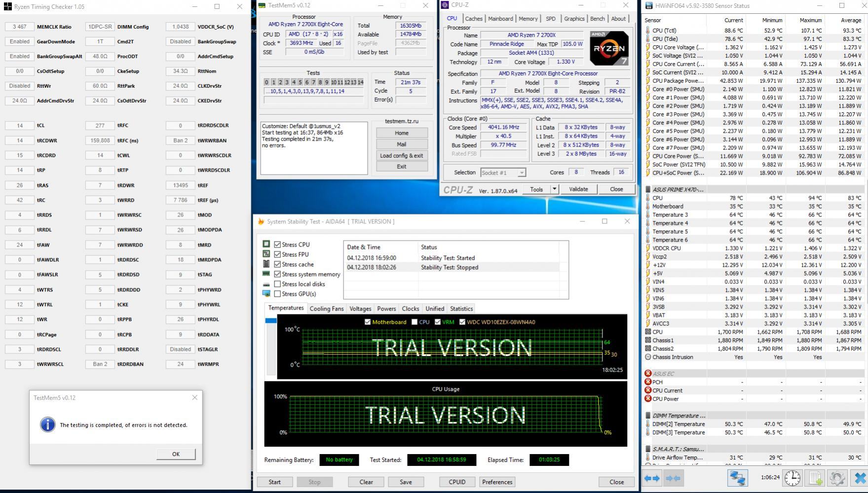This screenshot has height=493, width=868.
Task: Reset HWiNFO timer with clock icon
Action: tap(793, 478)
